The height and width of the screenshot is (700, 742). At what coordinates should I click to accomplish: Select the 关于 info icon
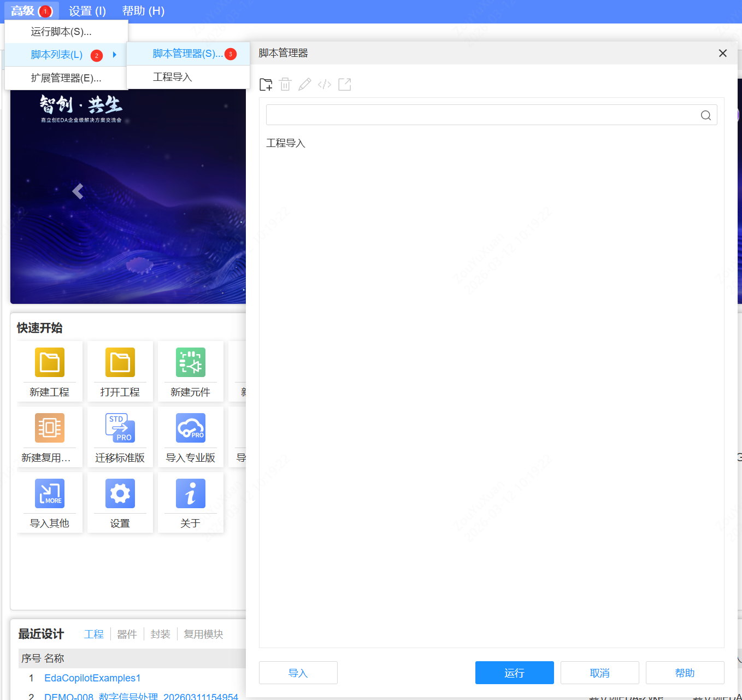[x=190, y=493]
